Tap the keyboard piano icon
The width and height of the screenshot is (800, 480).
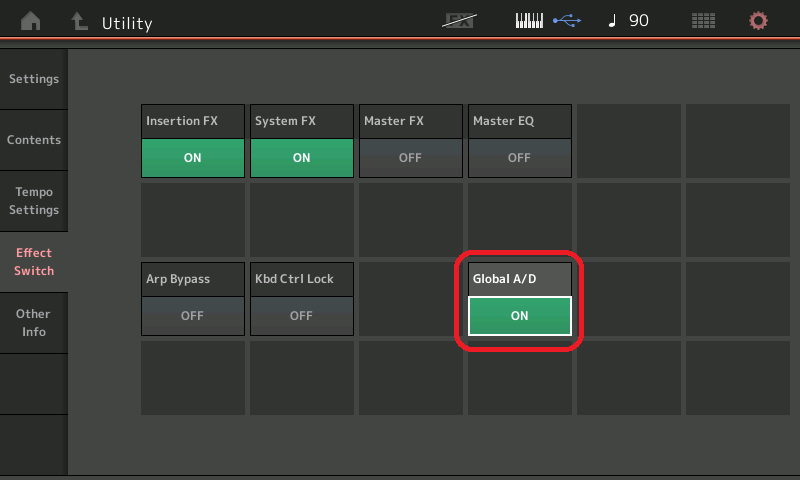(529, 21)
